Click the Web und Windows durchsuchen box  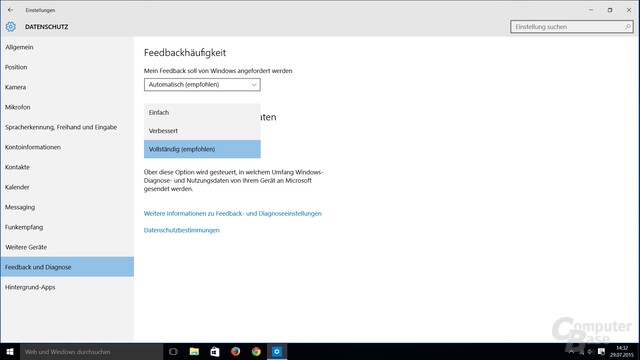click(91, 351)
